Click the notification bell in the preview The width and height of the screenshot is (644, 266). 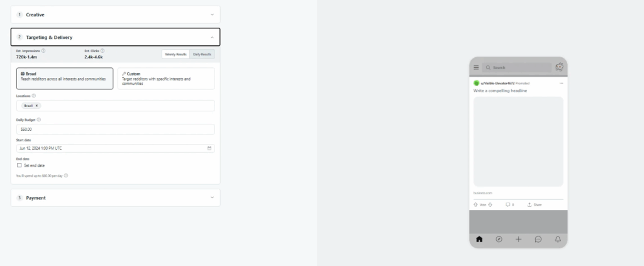pos(558,240)
